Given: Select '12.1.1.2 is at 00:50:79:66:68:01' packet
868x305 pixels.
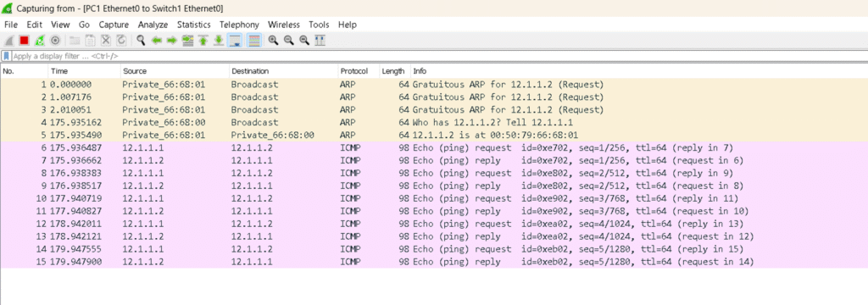Looking at the screenshot, I should coord(434,135).
